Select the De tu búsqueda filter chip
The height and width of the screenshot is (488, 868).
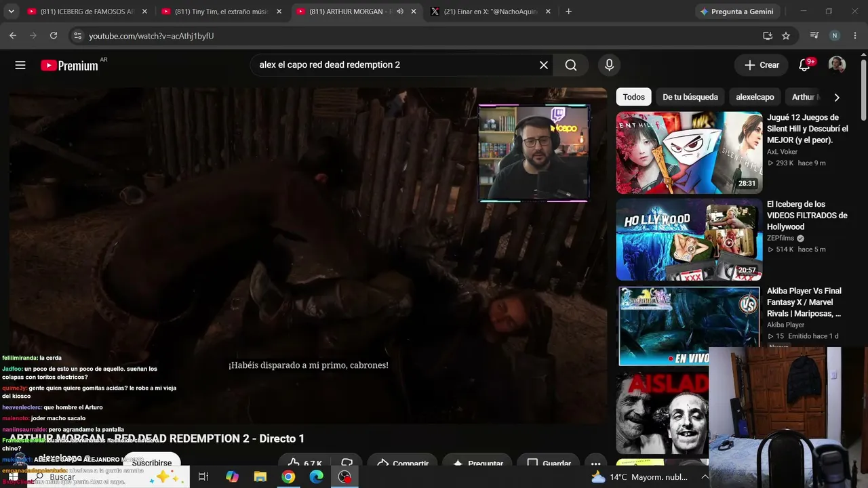[x=690, y=97]
